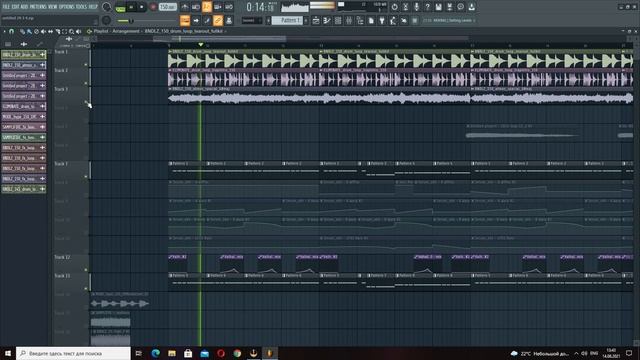
Task: Select MJOL_hype_150 item in picker list
Action: click(x=24, y=117)
